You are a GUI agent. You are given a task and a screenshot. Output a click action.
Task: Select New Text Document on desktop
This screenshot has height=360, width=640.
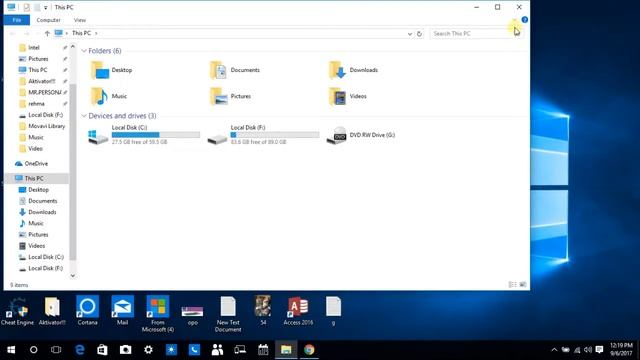pos(228,314)
